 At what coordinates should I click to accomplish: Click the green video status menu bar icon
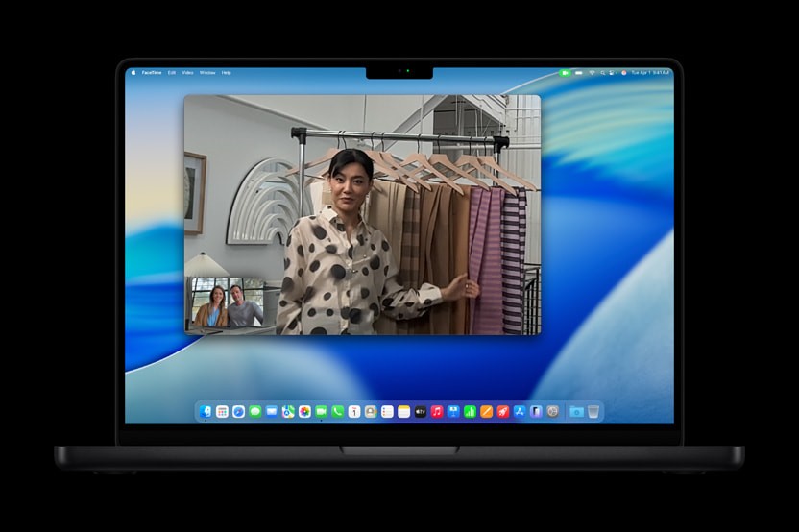pyautogui.click(x=565, y=73)
